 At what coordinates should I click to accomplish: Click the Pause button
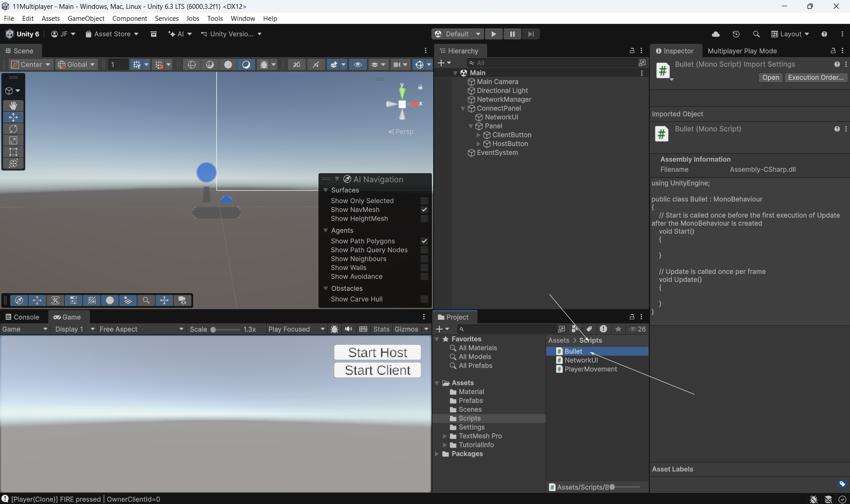coord(512,34)
